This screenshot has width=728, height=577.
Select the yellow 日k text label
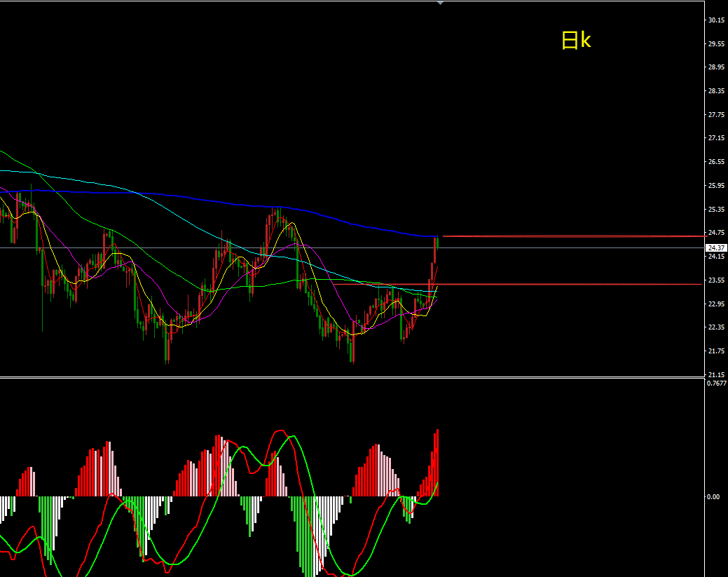tap(576, 41)
